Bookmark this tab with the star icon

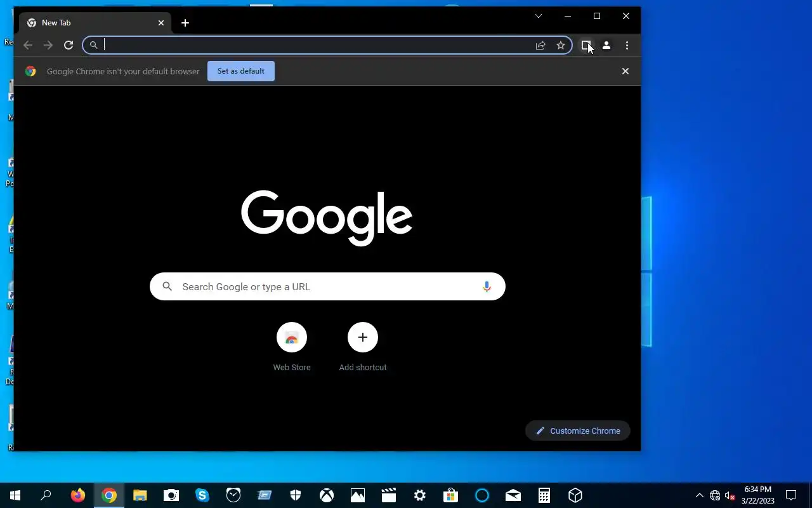coord(561,45)
